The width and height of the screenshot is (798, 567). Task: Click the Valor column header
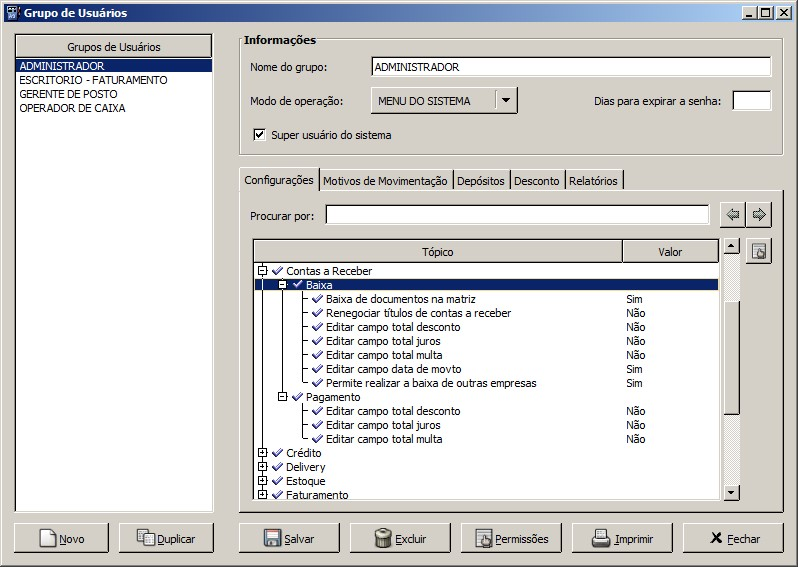tap(670, 251)
